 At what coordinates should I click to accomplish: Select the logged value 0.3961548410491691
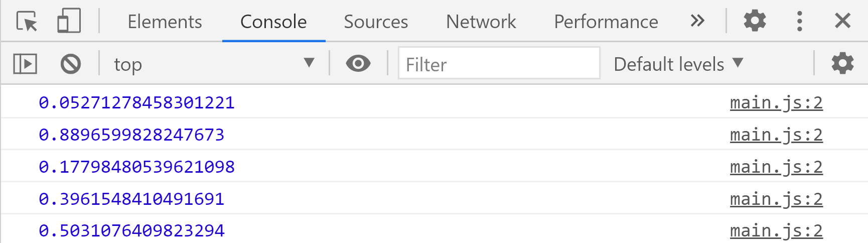coord(131,199)
